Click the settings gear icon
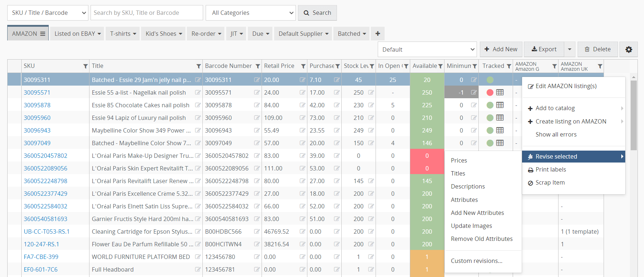644x277 pixels. (628, 49)
